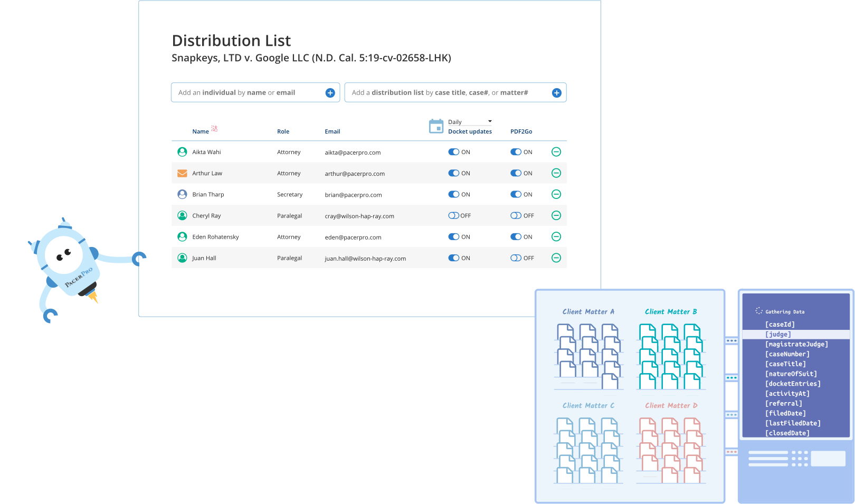This screenshot has width=855, height=504.
Task: Click the arthur@pacerpro.com email
Action: click(x=355, y=174)
